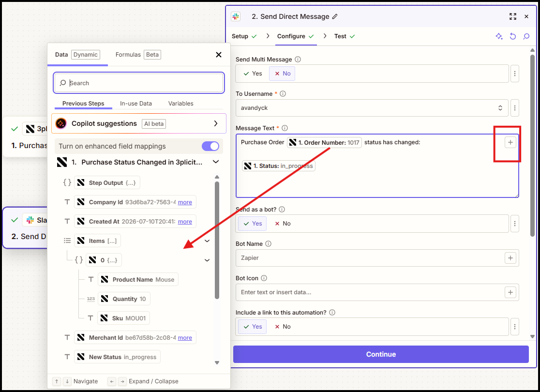Insert the Sku MOU01 field
Image resolution: width=540 pixels, height=392 pixels.
(124, 318)
